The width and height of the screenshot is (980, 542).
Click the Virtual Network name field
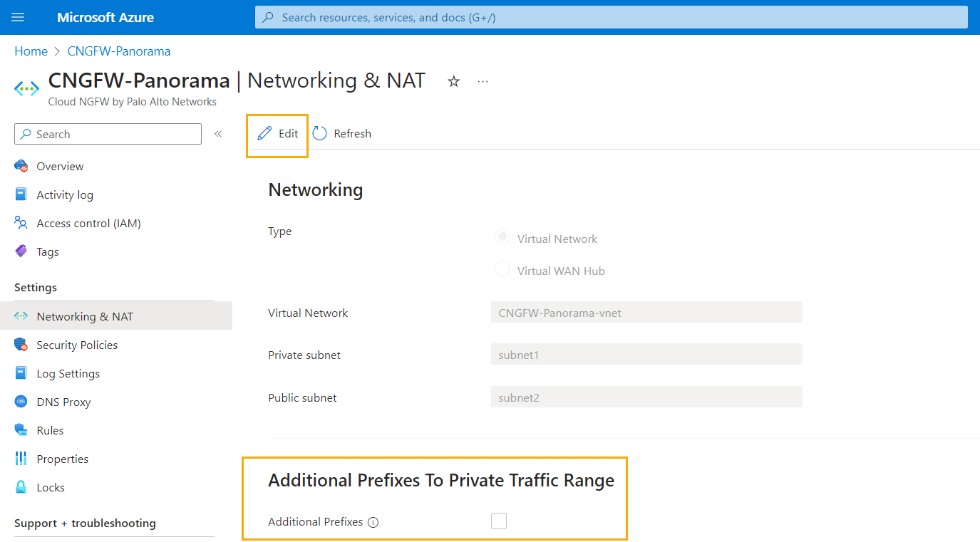pyautogui.click(x=646, y=312)
